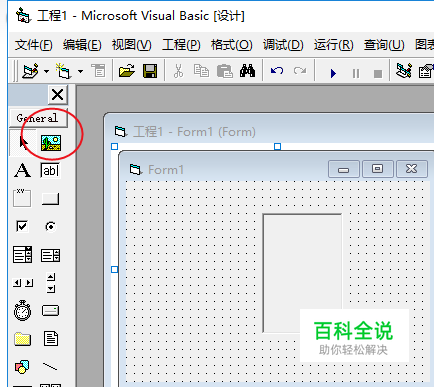Screen dimensions: 434x387
Task: Select the DriveListBox control tool
Action: pyautogui.click(x=50, y=311)
